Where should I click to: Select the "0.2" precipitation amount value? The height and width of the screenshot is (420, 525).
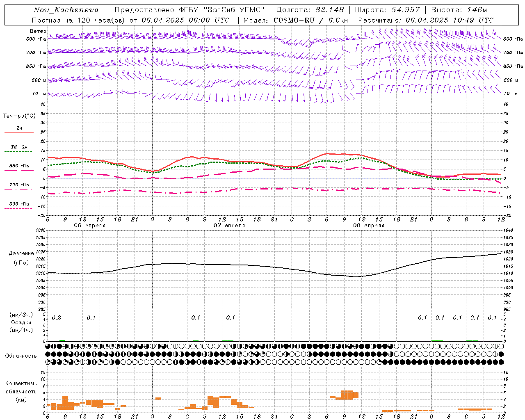click(57, 318)
